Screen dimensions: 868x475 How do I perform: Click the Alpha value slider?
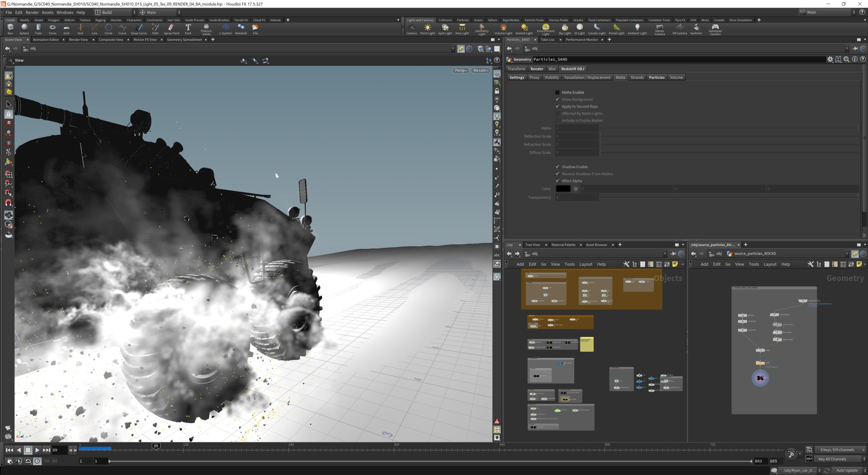pyautogui.click(x=729, y=128)
